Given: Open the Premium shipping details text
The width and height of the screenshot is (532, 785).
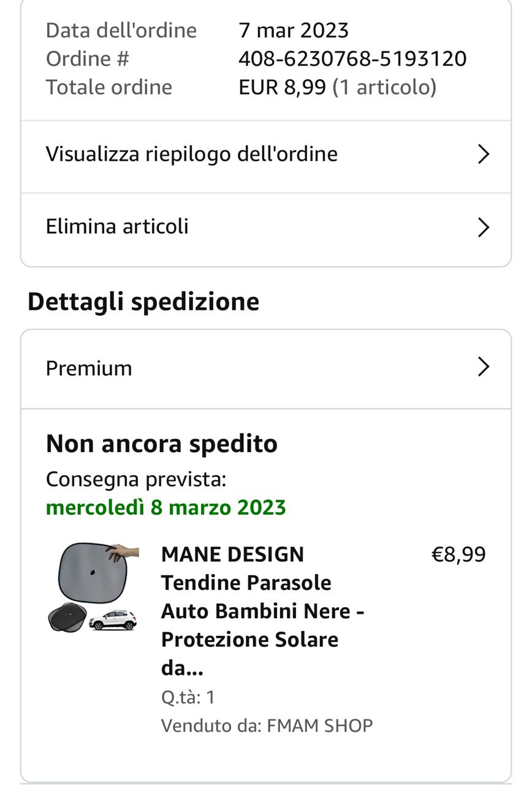Looking at the screenshot, I should 89,368.
